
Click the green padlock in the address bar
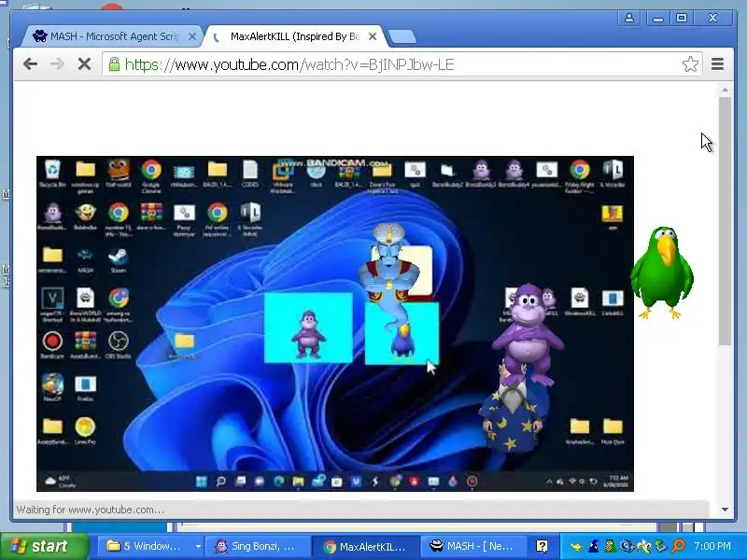click(114, 63)
